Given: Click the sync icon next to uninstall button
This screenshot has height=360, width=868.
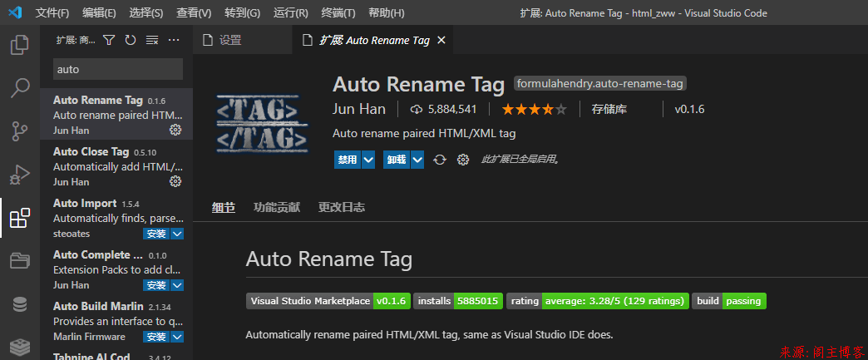Looking at the screenshot, I should [x=440, y=160].
